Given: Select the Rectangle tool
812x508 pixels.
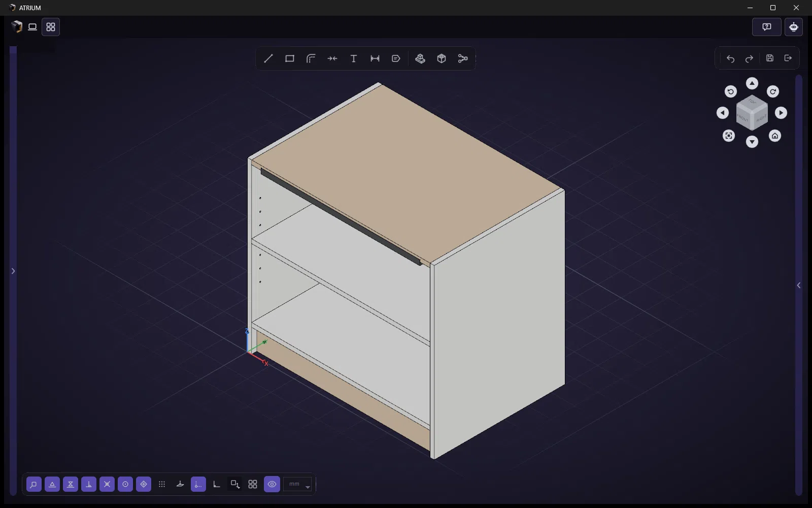Looking at the screenshot, I should point(290,58).
